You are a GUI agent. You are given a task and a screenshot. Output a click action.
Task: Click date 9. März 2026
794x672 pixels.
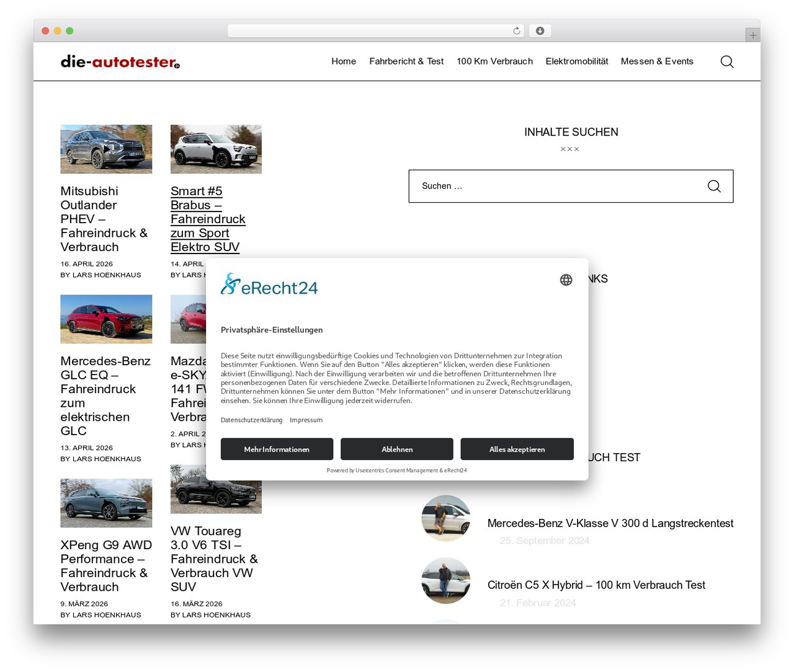click(84, 604)
